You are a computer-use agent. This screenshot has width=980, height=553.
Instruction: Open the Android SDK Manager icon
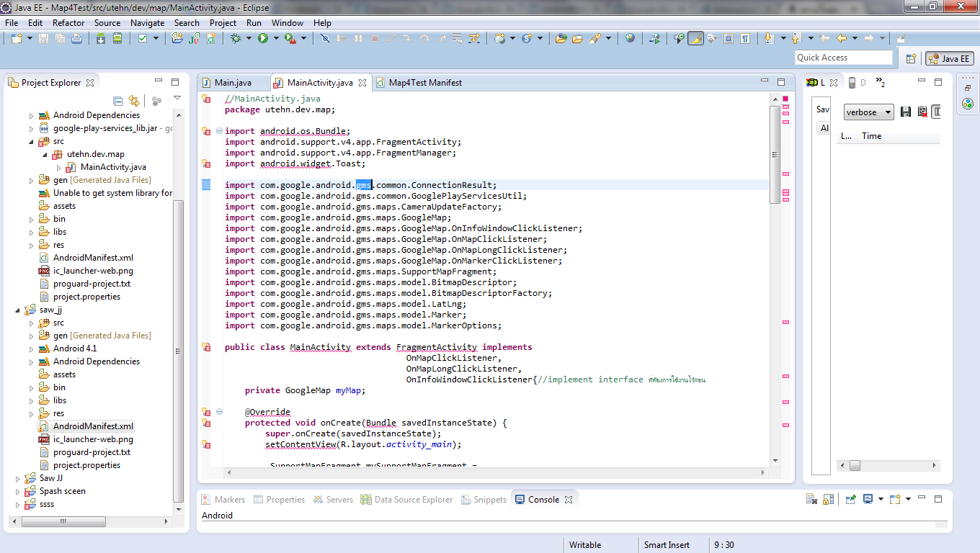(101, 38)
